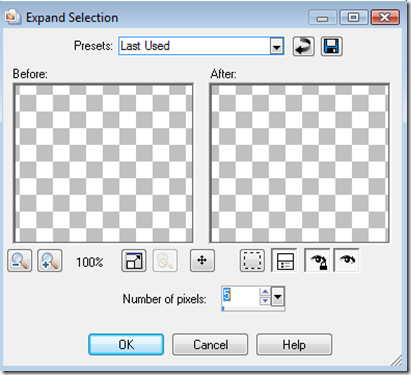Zoom in the preview with plus magnifier

[50, 261]
